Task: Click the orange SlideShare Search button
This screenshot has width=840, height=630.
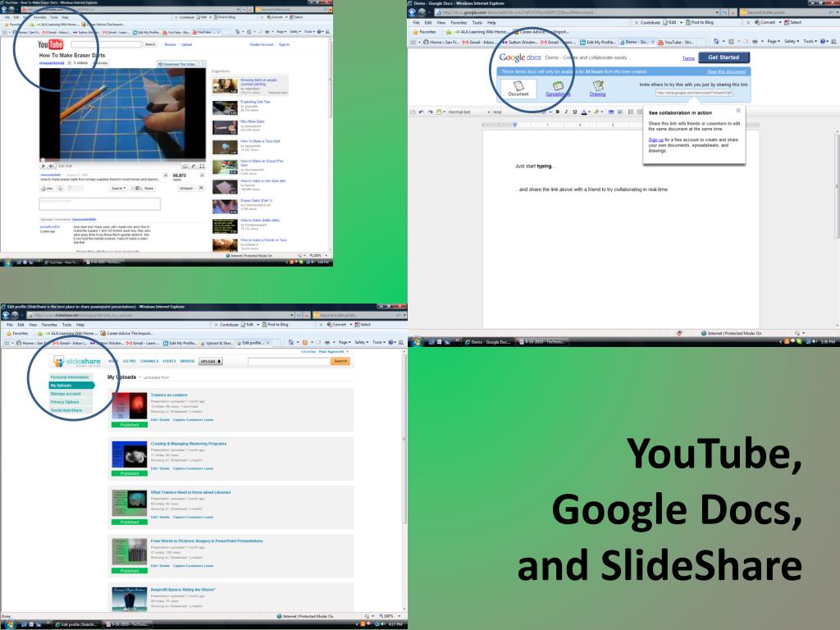Action: (x=340, y=362)
